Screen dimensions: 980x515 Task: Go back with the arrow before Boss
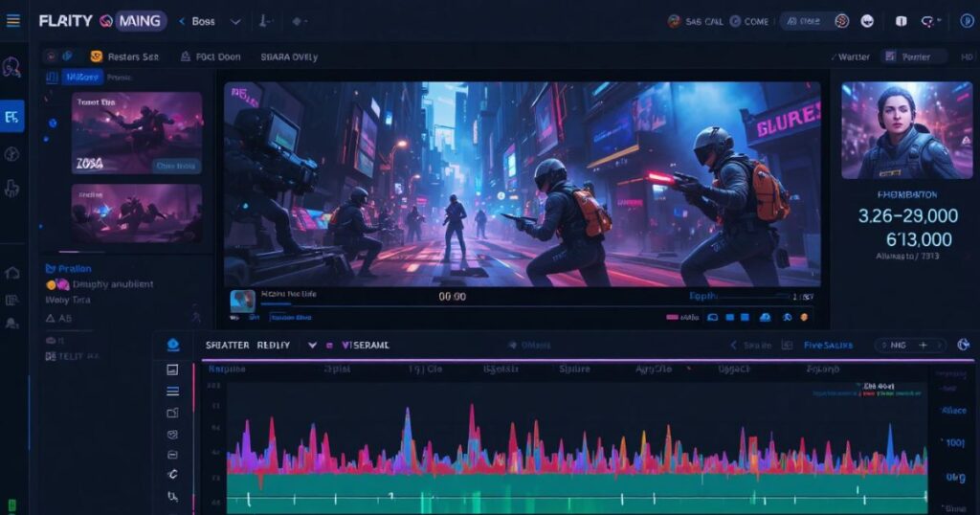pos(182,21)
